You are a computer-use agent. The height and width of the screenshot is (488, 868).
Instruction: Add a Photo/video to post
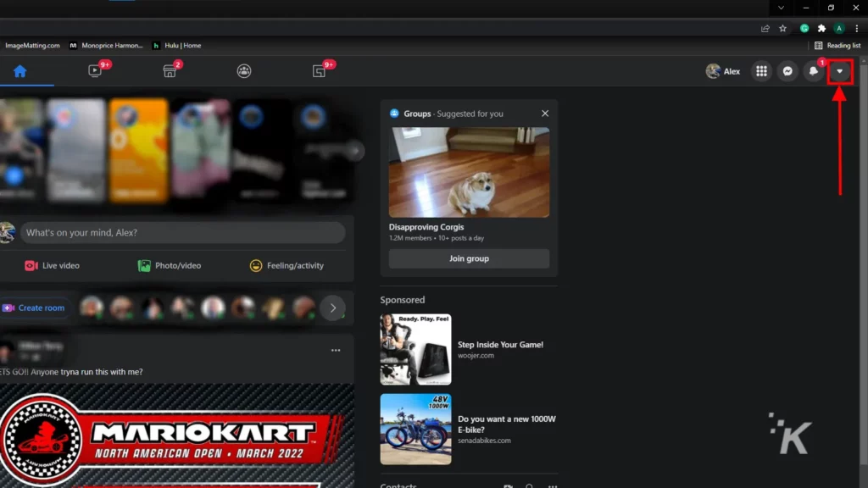coord(170,265)
